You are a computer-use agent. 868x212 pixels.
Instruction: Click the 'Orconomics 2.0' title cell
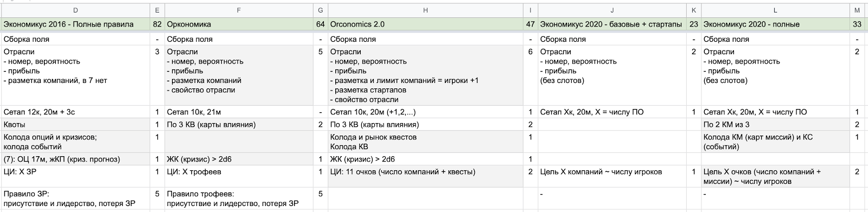pos(425,24)
